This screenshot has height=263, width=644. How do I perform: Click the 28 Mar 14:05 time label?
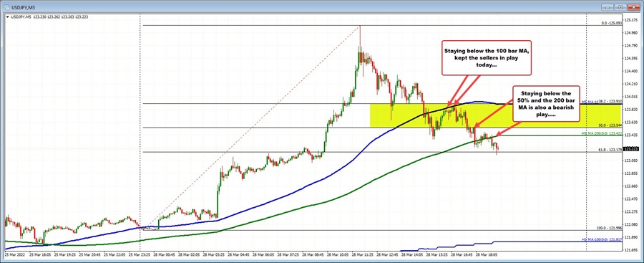(412, 255)
